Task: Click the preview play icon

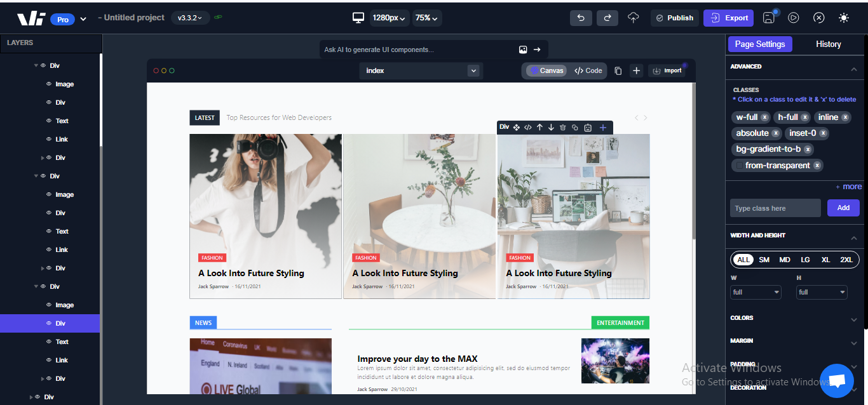Action: pyautogui.click(x=794, y=18)
